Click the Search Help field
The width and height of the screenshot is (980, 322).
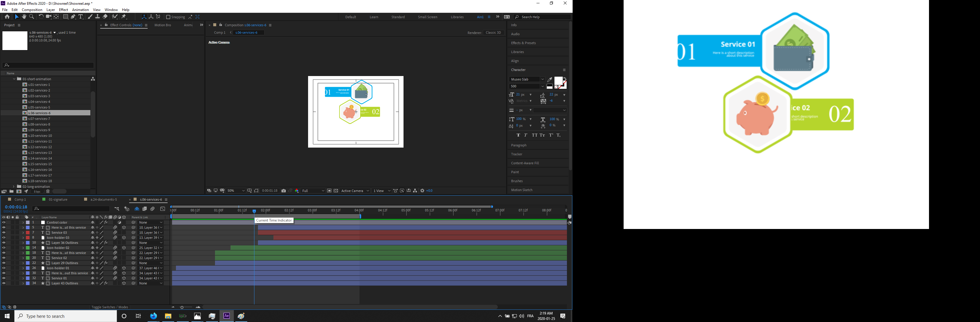(x=542, y=17)
